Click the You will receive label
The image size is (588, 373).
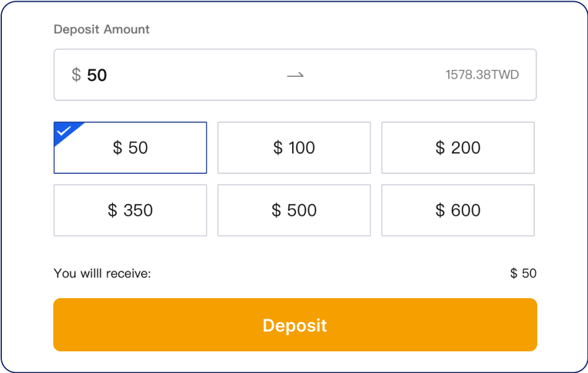click(102, 273)
